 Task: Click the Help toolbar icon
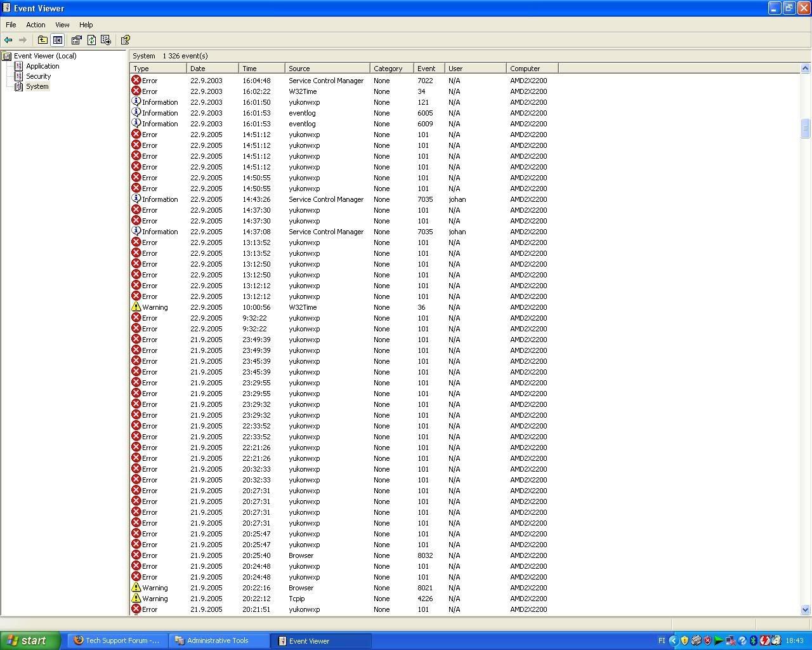click(x=126, y=40)
